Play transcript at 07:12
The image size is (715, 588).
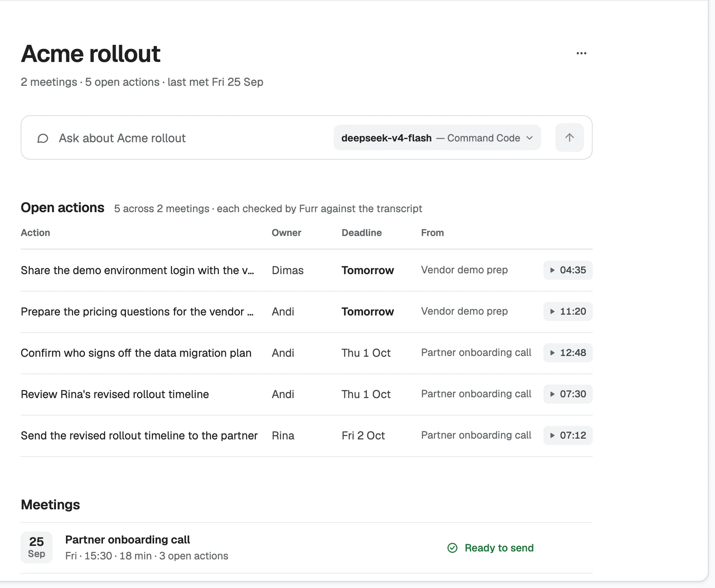[568, 435]
